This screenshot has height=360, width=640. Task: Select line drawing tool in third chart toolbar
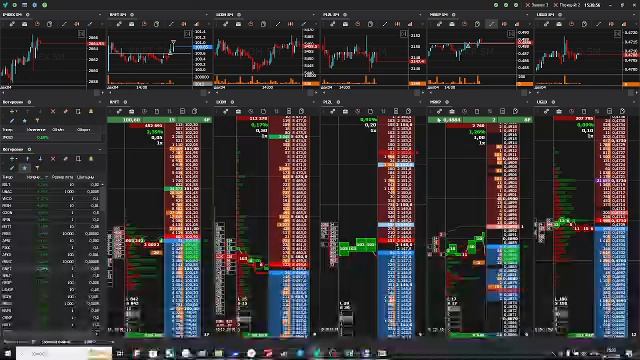point(278,24)
